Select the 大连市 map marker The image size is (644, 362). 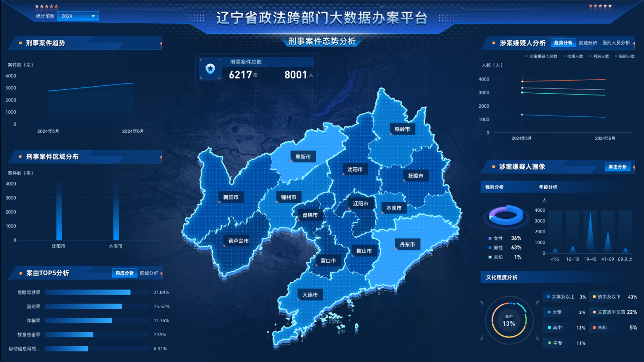[310, 295]
